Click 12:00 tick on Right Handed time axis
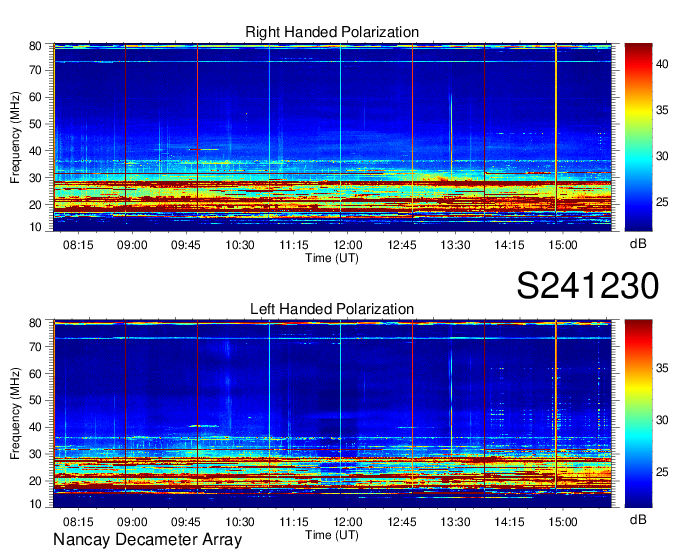Image resolution: width=680 pixels, height=552 pixels. 347,245
